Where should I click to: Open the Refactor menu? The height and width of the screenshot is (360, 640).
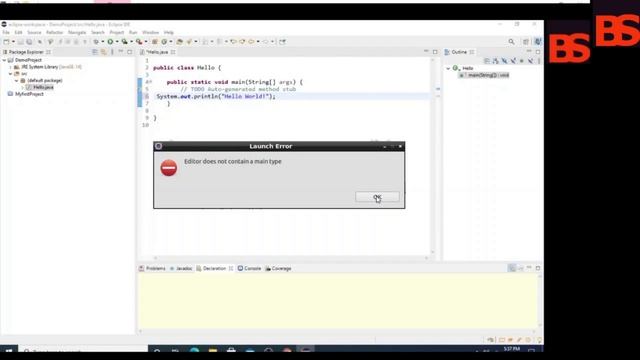(54, 32)
